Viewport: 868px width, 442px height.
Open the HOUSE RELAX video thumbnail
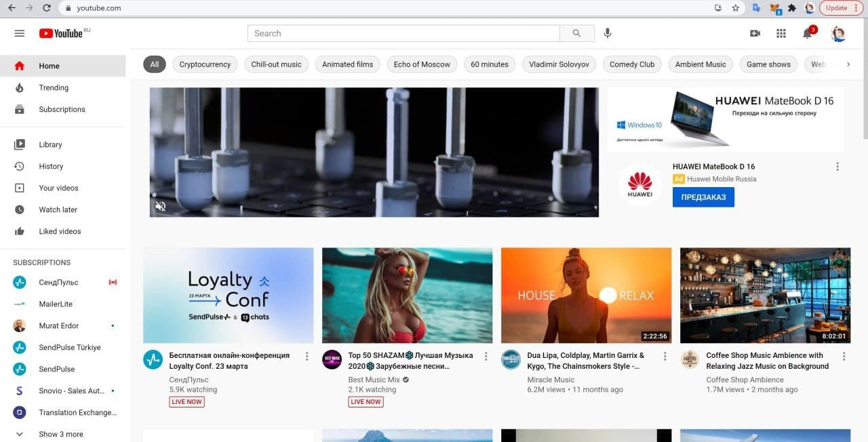click(x=587, y=296)
